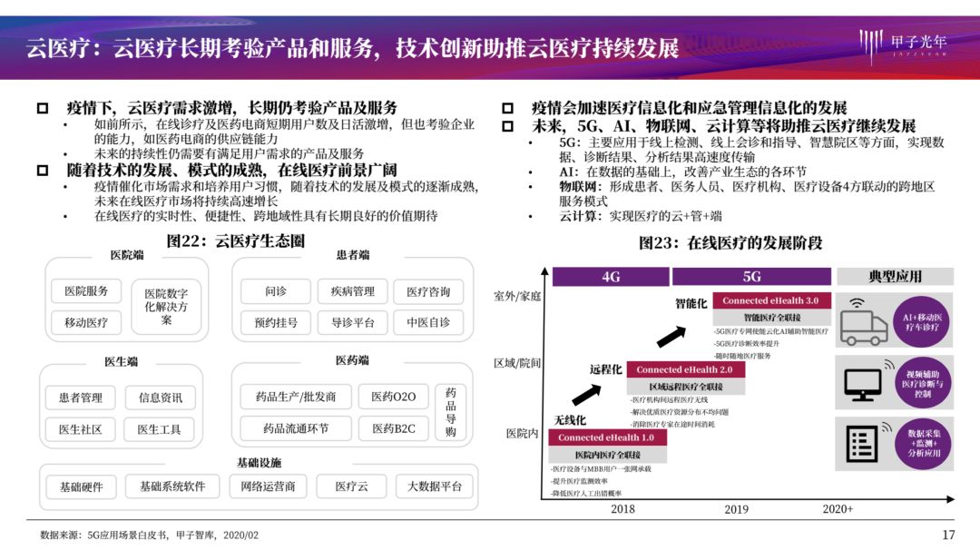Click the medical truck icon with Wi-Fi signal
This screenshot has width=980, height=550.
pos(865,320)
